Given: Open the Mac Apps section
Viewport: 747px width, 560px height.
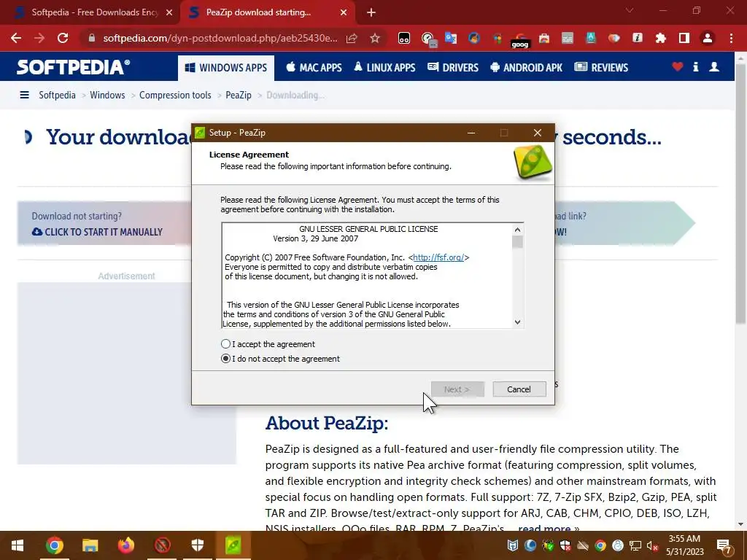Looking at the screenshot, I should coord(314,68).
